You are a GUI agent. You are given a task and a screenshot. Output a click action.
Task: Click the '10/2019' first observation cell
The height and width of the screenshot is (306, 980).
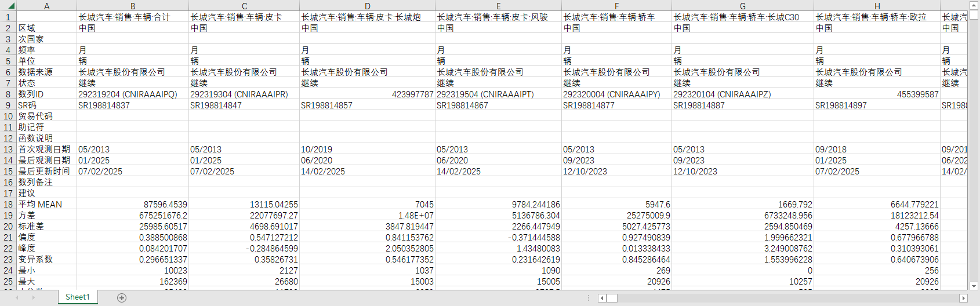(367, 149)
